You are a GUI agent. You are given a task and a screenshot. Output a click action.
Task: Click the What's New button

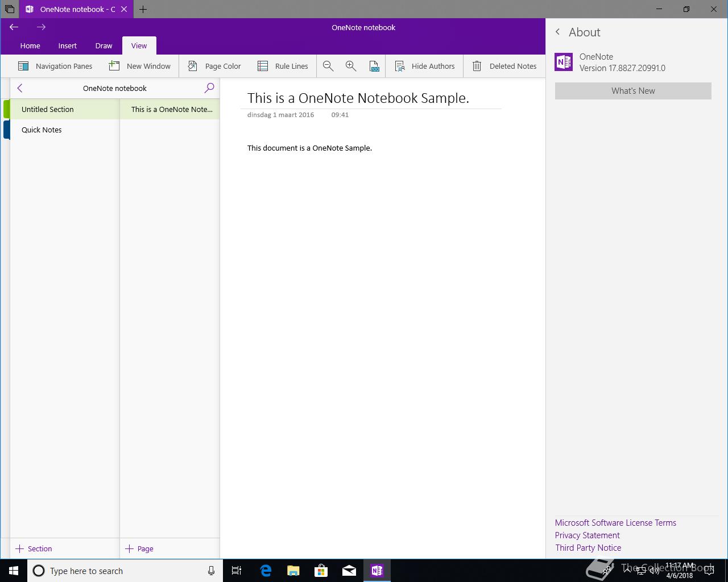(x=633, y=91)
